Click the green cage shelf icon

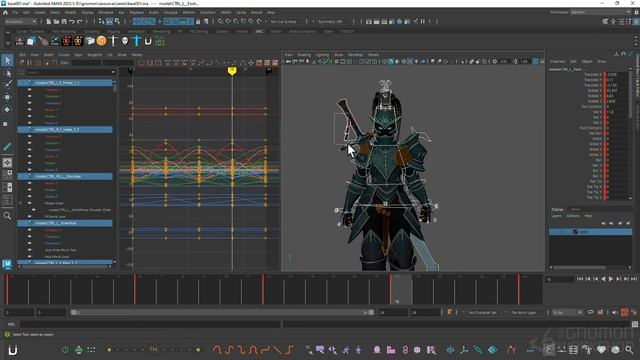(x=160, y=41)
